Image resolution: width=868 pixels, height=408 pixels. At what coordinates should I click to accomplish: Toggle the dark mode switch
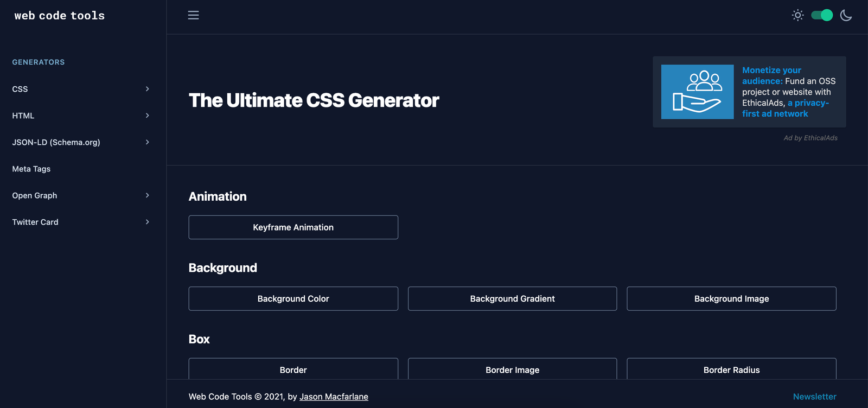click(x=822, y=15)
